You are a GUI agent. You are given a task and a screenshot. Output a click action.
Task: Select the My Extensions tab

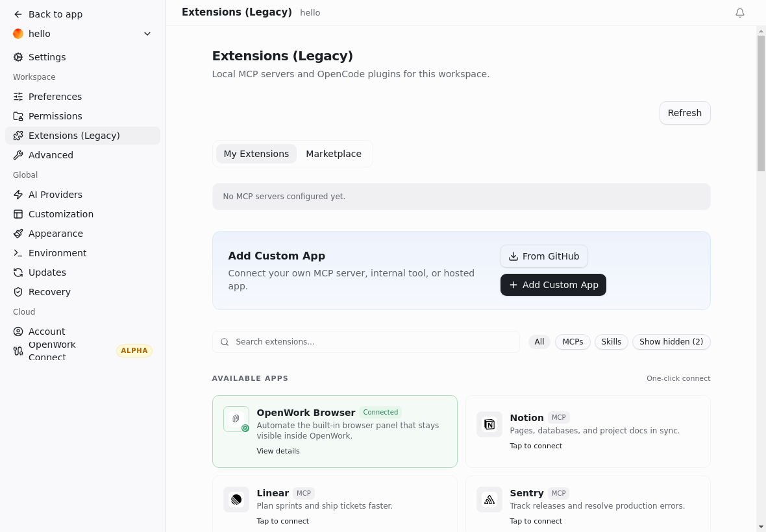click(x=256, y=154)
